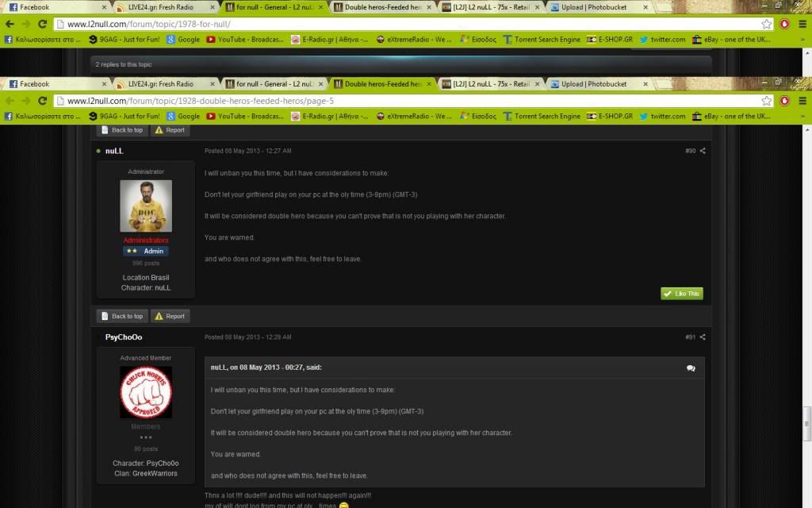Click the bookmark star in the page-5 address bar
812x508 pixels.
767,101
